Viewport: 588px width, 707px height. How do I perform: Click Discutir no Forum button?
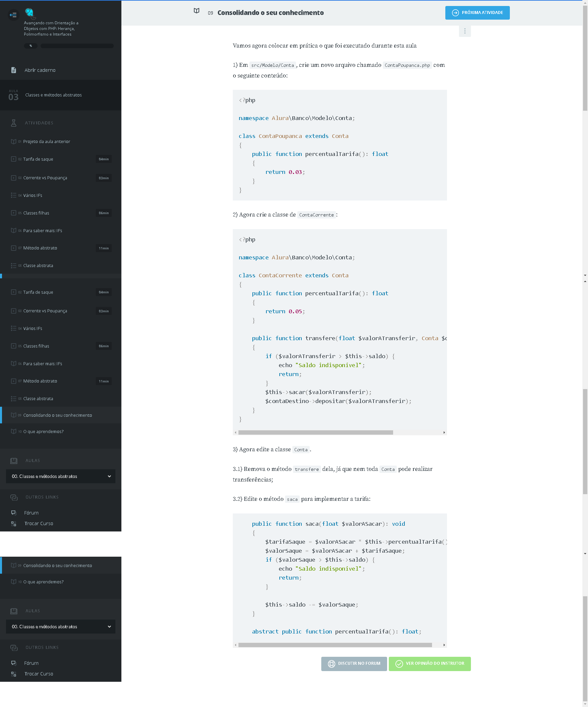coord(354,663)
